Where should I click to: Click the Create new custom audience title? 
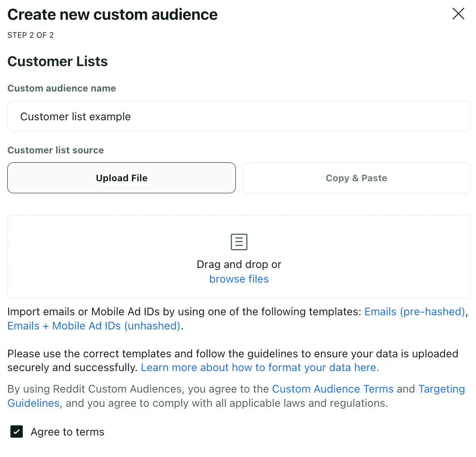tap(113, 15)
